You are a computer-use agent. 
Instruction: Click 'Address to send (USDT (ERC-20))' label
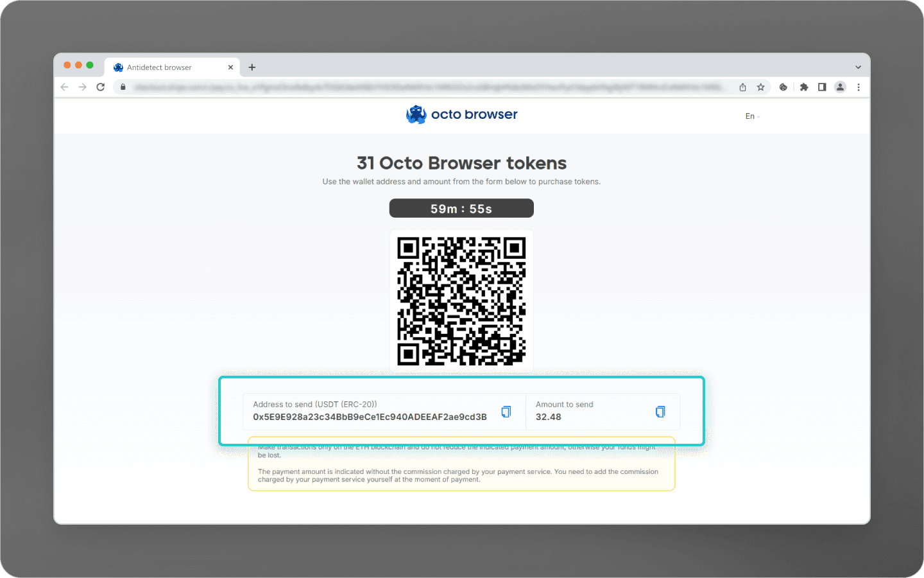click(315, 405)
